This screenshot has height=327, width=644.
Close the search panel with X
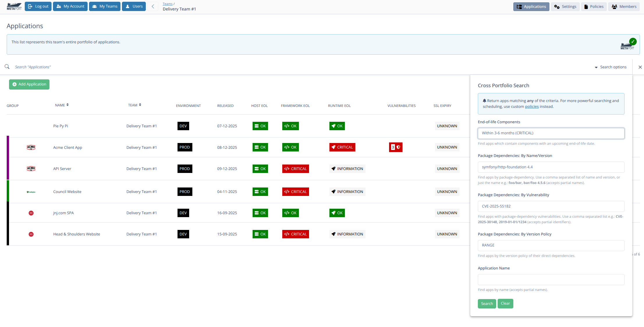pos(640,67)
